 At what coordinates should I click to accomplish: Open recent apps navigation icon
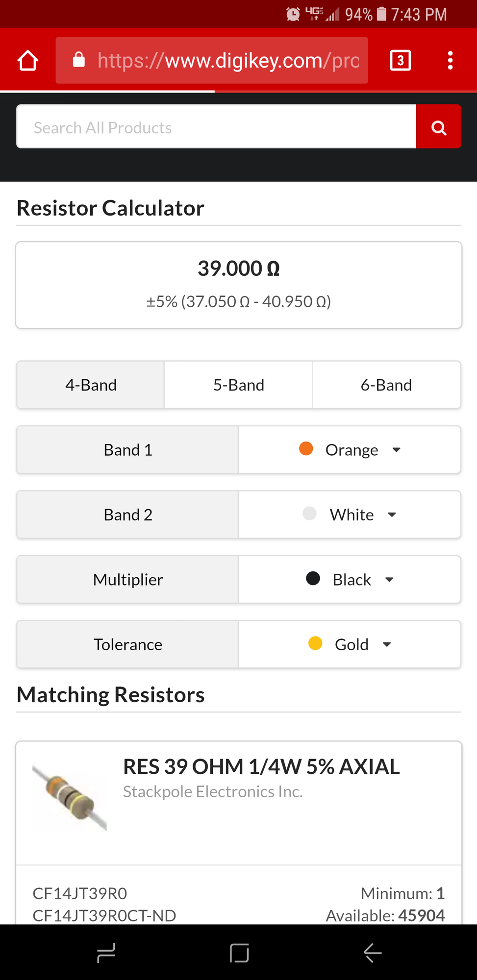pos(106,953)
